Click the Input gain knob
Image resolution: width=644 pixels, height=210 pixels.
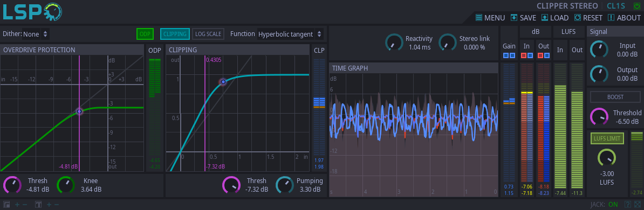pos(599,49)
